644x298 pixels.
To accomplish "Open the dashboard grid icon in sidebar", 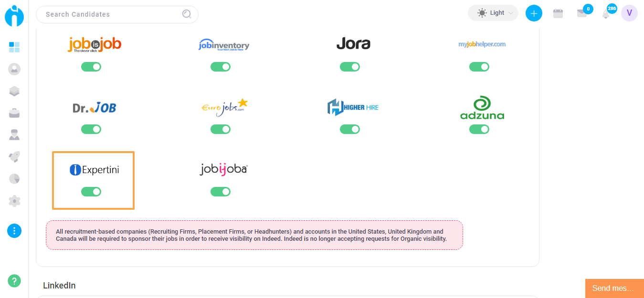I will [x=14, y=47].
